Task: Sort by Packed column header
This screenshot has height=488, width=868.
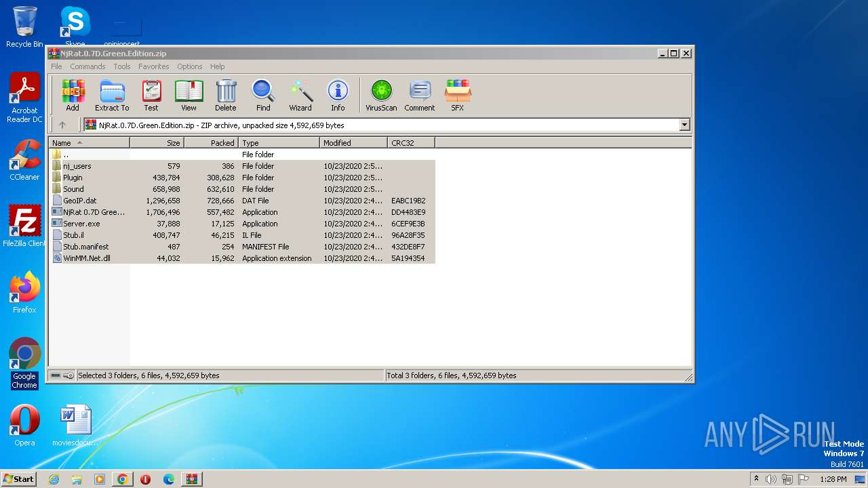Action: tap(211, 143)
